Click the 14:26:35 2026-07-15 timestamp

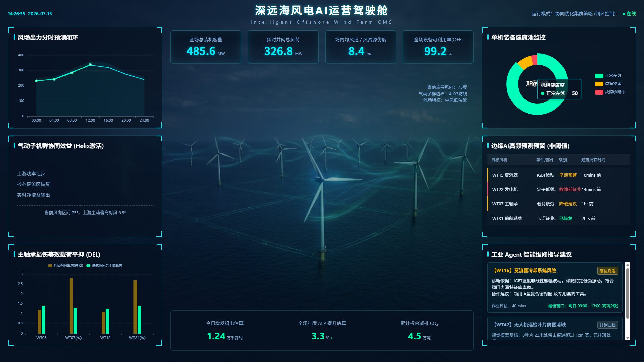point(30,14)
